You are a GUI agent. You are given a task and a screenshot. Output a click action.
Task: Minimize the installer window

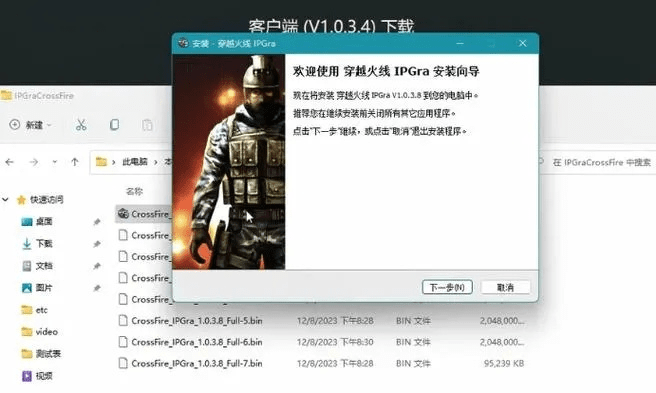(460, 43)
